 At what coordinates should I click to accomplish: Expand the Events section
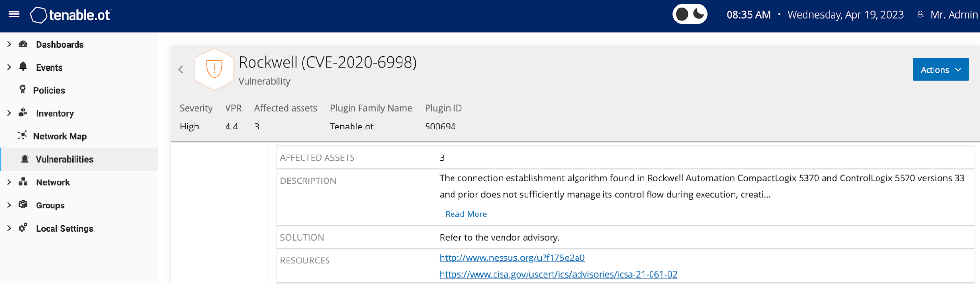[x=9, y=67]
